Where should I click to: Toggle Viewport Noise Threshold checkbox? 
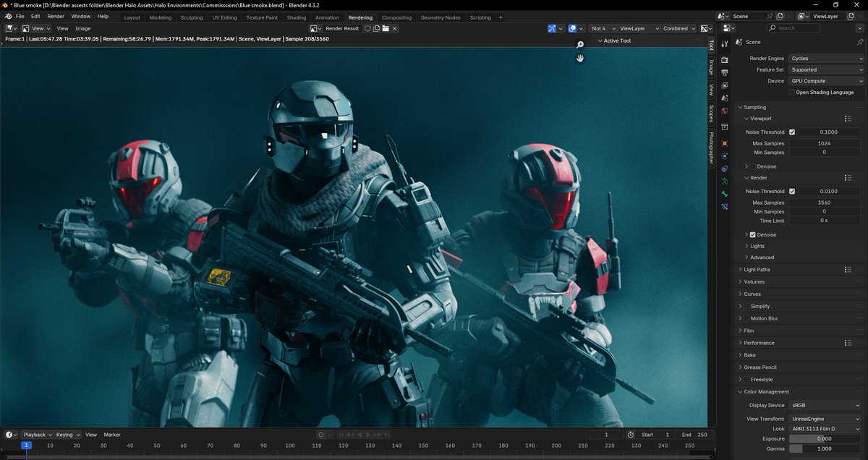pos(792,132)
